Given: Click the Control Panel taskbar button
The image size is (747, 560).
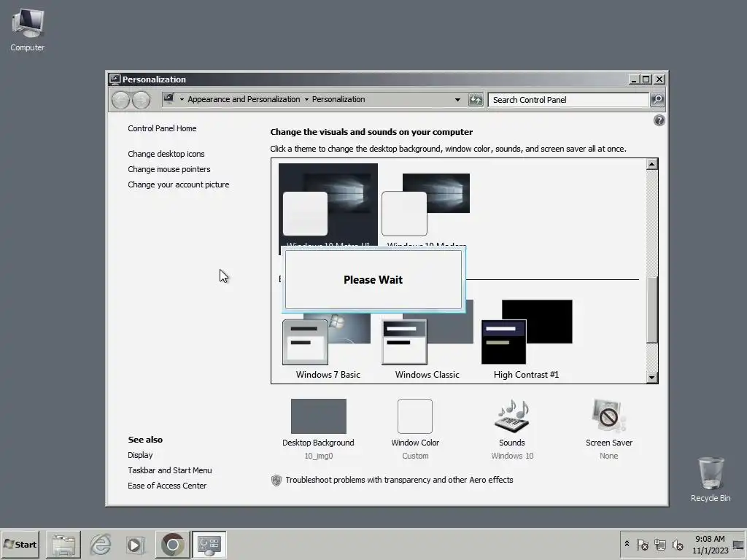Looking at the screenshot, I should coord(209,544).
